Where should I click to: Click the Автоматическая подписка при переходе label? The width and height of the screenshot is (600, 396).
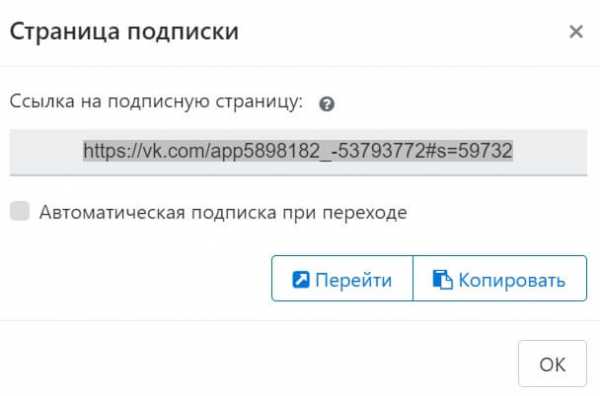click(x=223, y=212)
